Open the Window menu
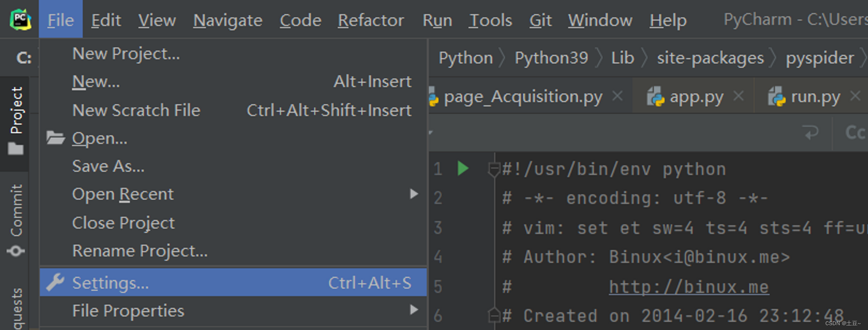Image resolution: width=868 pixels, height=330 pixels. point(600,20)
